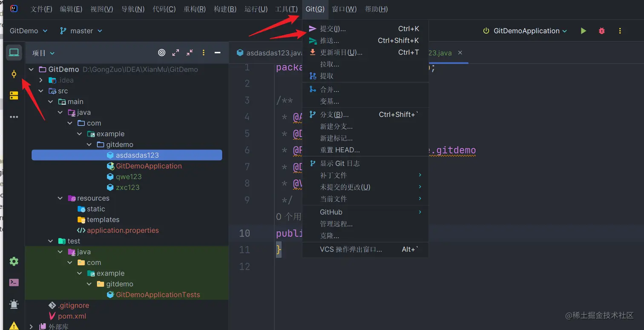Open the 帮助(H) menu
The height and width of the screenshot is (330, 644).
click(376, 9)
